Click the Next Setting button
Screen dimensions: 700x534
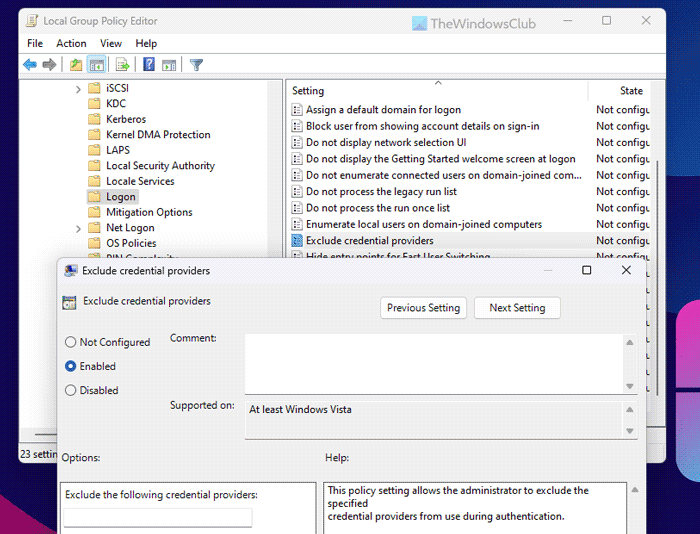pyautogui.click(x=517, y=308)
